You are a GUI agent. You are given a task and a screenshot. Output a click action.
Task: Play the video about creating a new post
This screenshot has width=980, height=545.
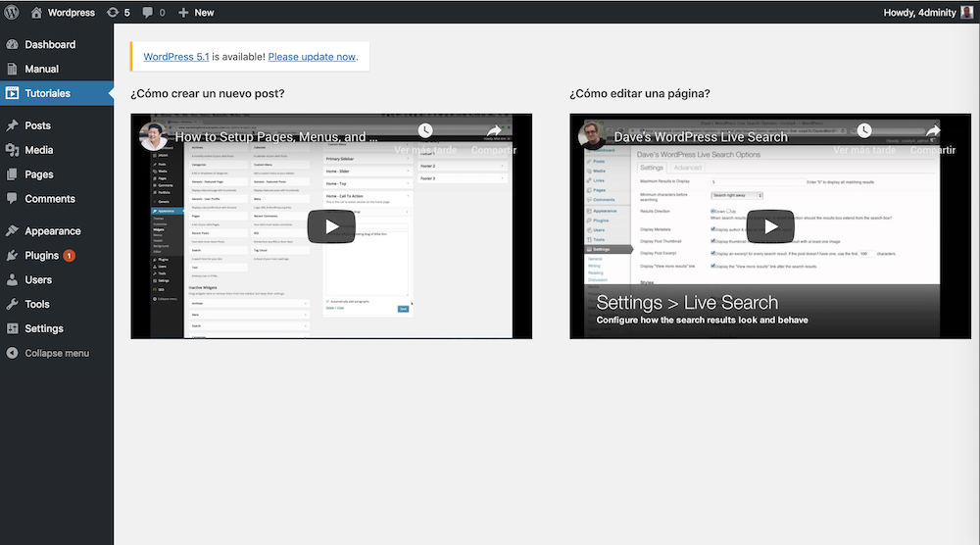click(331, 226)
